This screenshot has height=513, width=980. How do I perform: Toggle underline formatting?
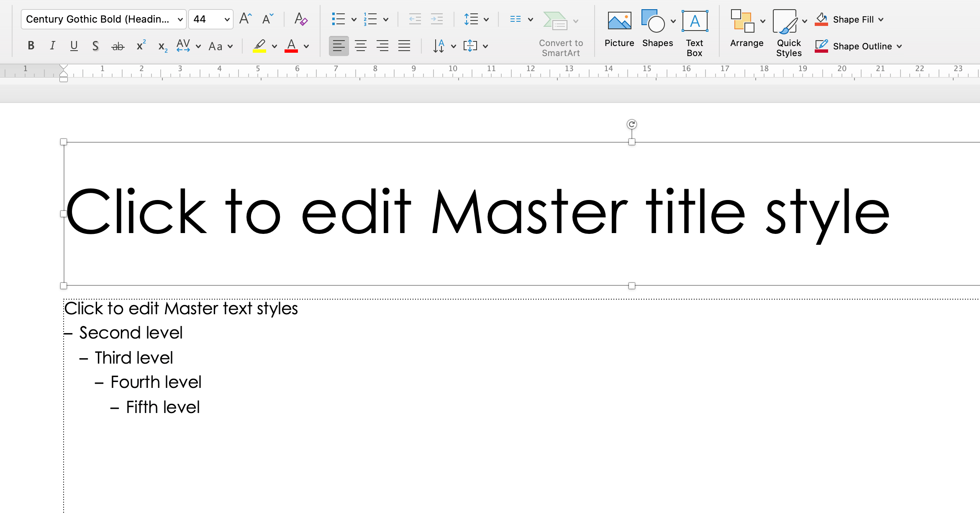click(74, 46)
